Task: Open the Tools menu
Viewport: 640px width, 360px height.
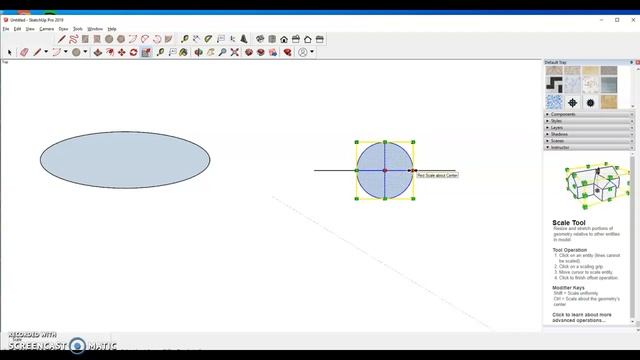Action: [78, 29]
